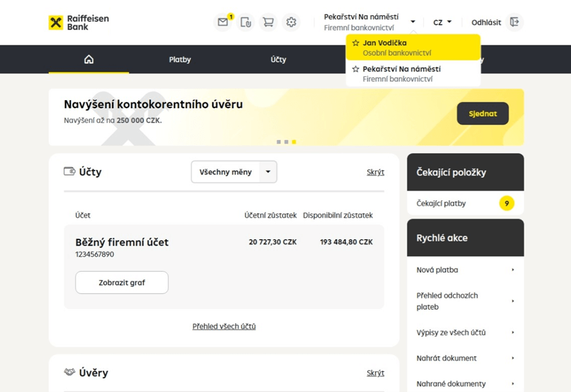Click the Sjednat button
The height and width of the screenshot is (392, 571).
(482, 113)
